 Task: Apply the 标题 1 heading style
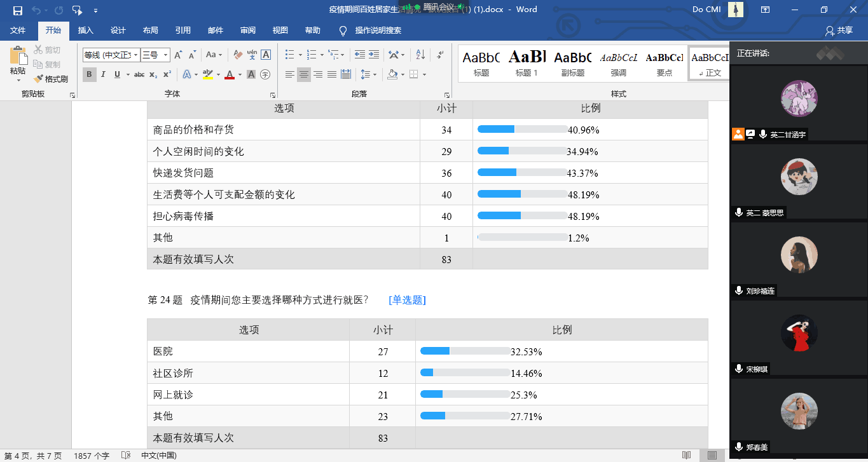(527, 63)
